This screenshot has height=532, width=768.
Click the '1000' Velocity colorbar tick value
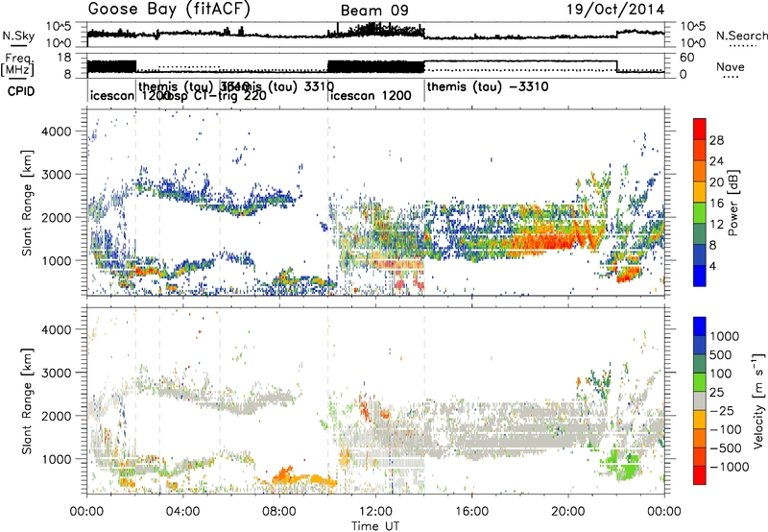725,336
